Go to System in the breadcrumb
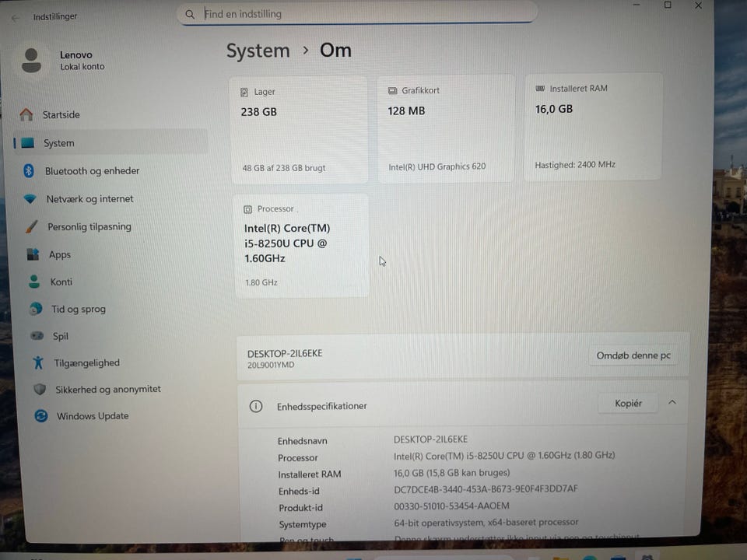The height and width of the screenshot is (560, 747). click(x=258, y=51)
